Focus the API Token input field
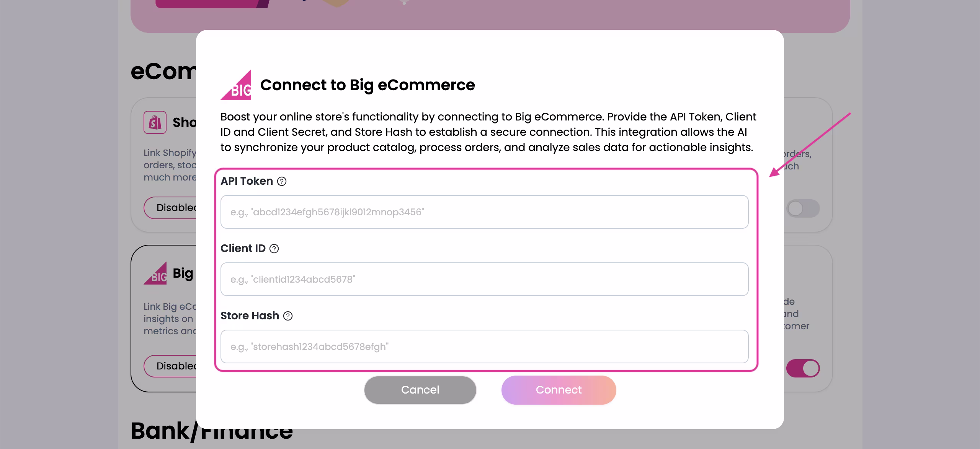This screenshot has height=449, width=980. click(484, 212)
